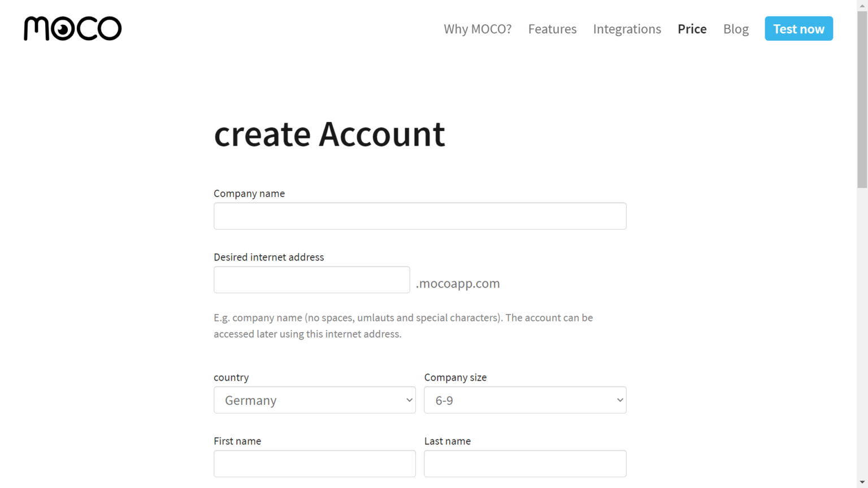Open the Why MOCO? page
Screen dimensions: 868x488
(478, 29)
